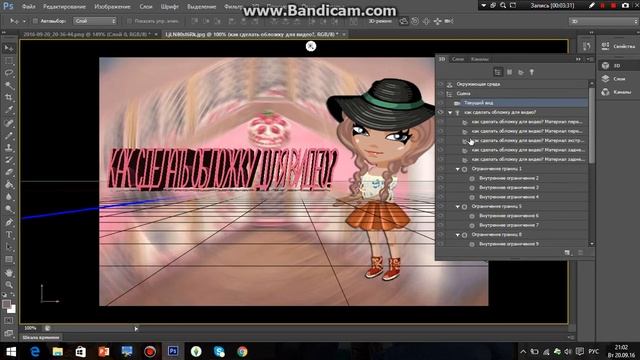The width and height of the screenshot is (640, 360).
Task: Open the Каналы collapsed panel button
Action: (x=618, y=92)
